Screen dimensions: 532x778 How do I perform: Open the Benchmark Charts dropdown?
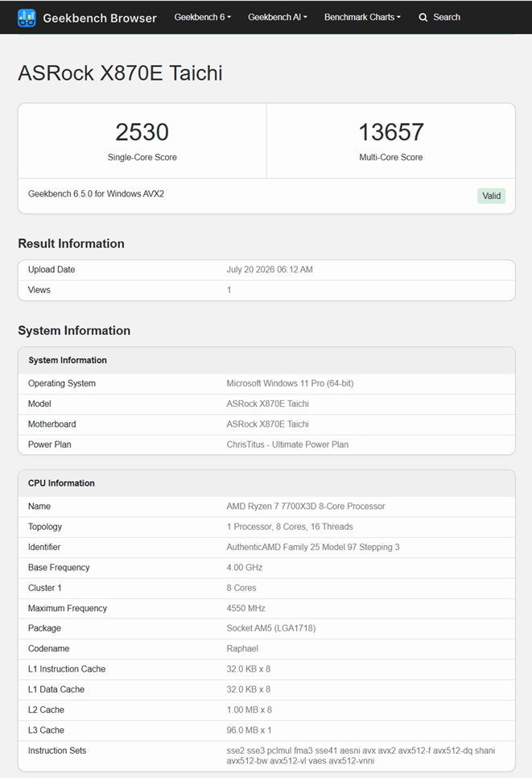[x=362, y=17]
